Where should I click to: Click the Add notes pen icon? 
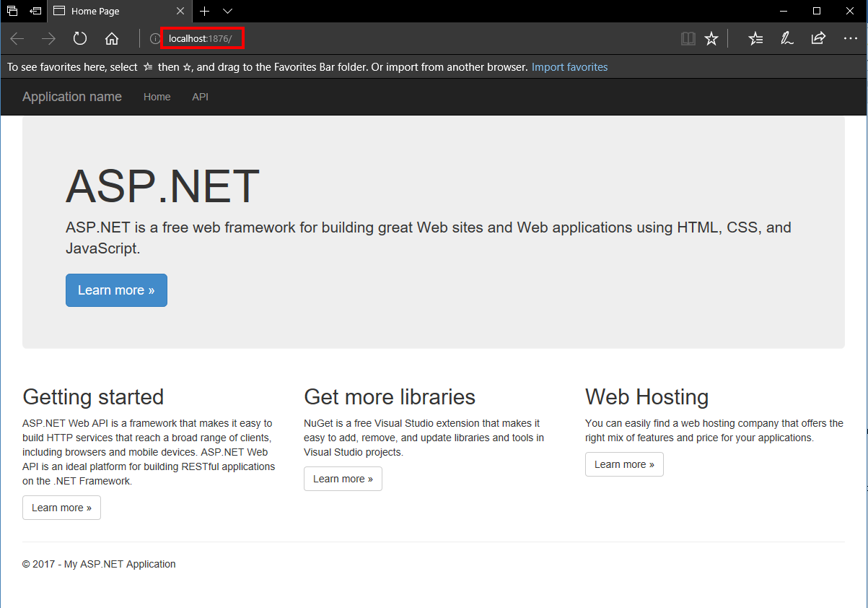coord(787,38)
